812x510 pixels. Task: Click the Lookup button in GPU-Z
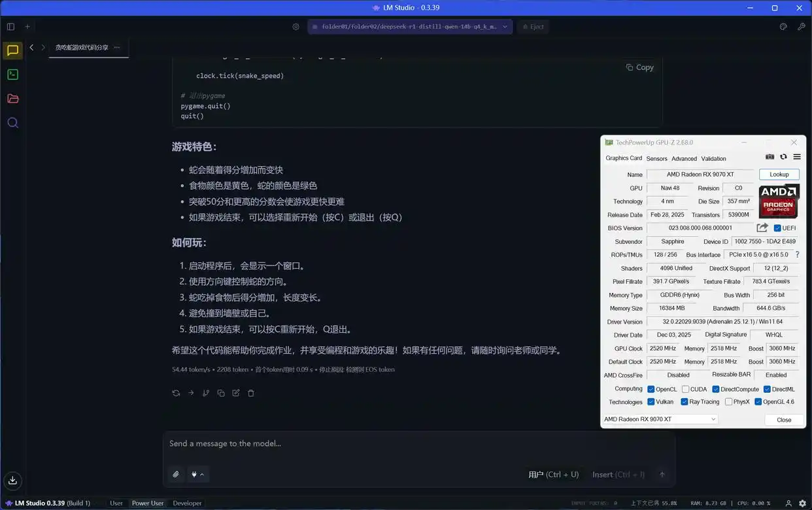[779, 174]
